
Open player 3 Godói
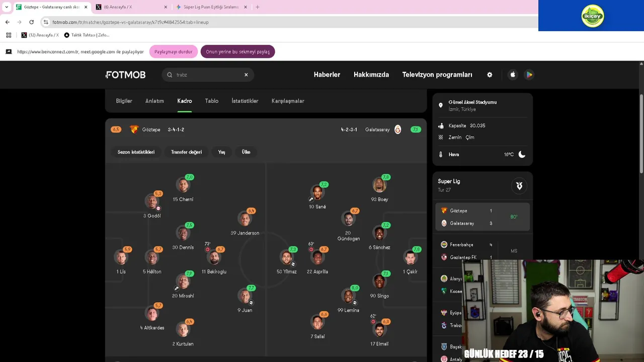point(152,205)
